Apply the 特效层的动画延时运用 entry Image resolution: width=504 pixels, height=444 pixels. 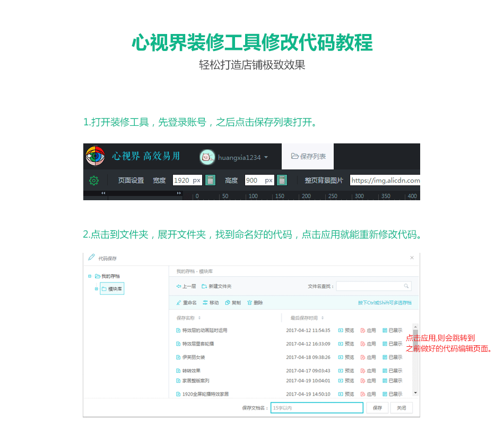(x=368, y=330)
